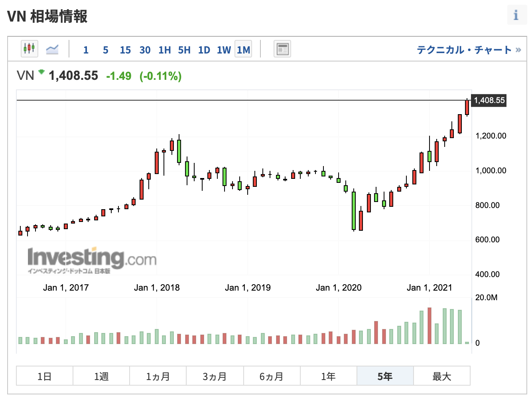Select the 1週 range tab
The width and height of the screenshot is (532, 400).
coord(101,376)
